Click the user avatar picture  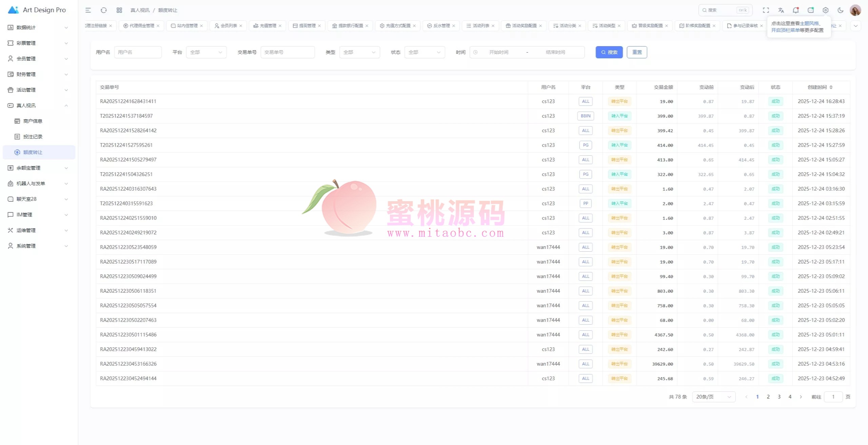click(855, 10)
